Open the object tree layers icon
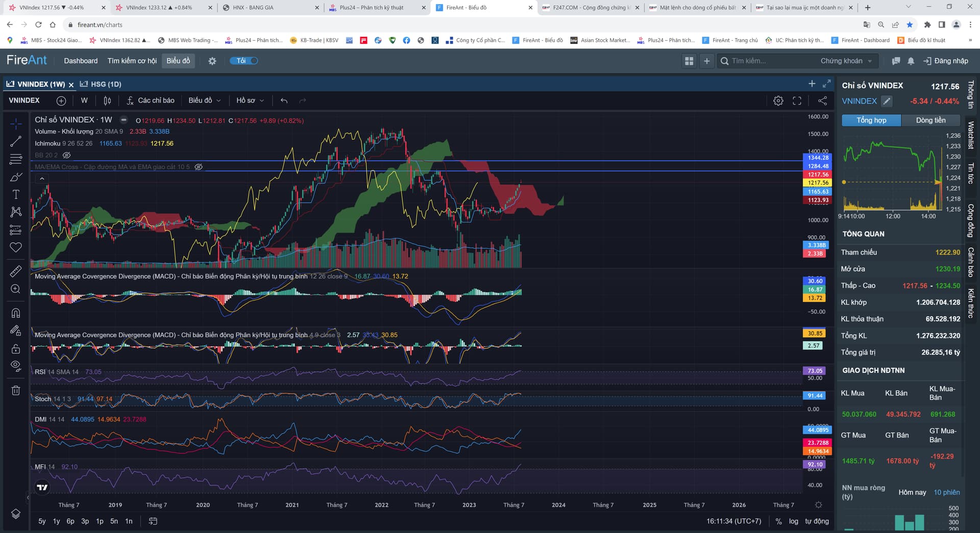 [16, 514]
